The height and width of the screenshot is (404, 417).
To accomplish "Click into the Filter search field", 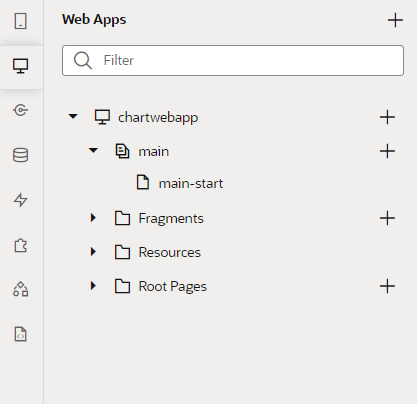I will [233, 60].
